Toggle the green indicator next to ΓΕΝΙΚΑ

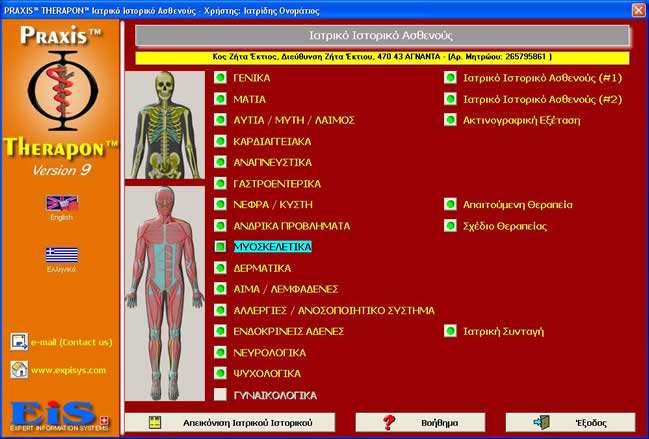click(222, 77)
